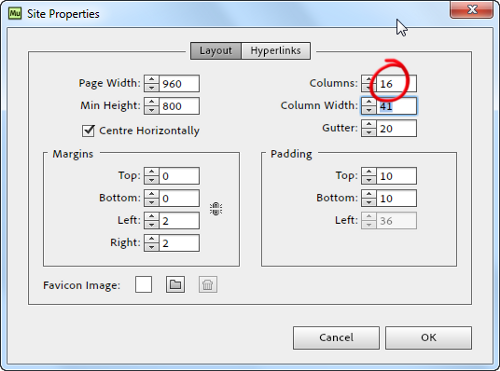The height and width of the screenshot is (371, 500).
Task: Click the Min Height input field
Action: point(179,106)
